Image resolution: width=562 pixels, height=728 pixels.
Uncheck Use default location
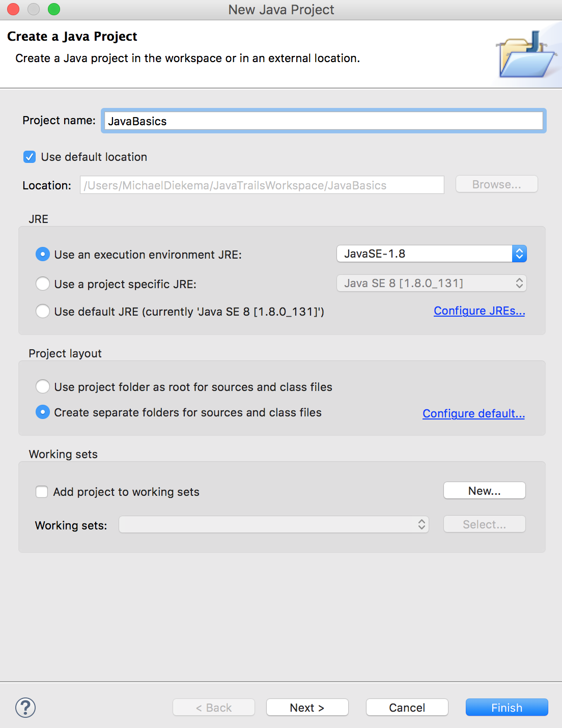coord(29,157)
